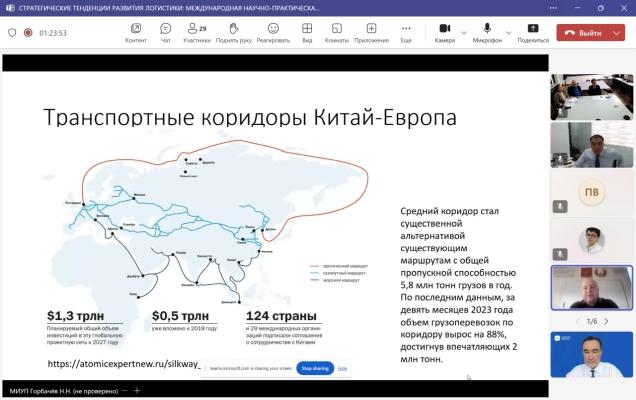Click the recording indicator icon
636x400 pixels.
click(x=28, y=32)
